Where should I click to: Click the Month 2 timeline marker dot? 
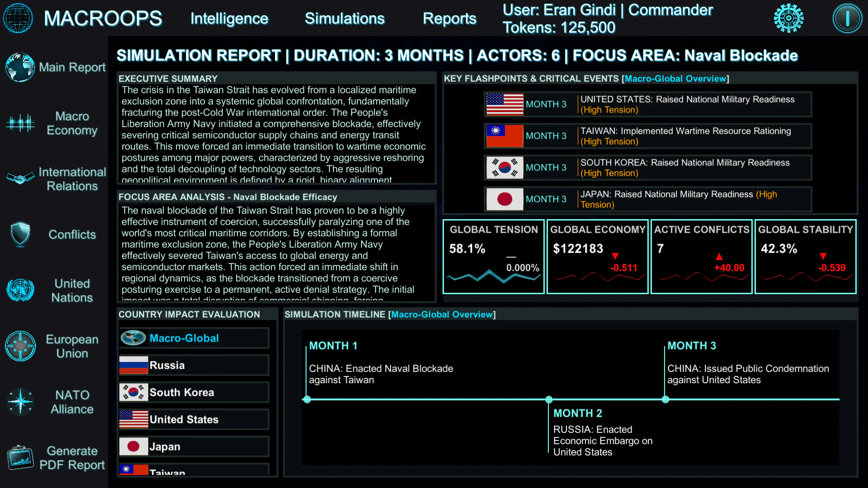tap(549, 399)
